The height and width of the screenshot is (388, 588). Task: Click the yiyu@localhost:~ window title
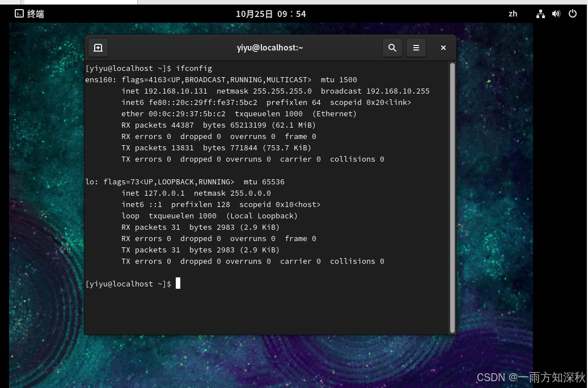point(270,48)
